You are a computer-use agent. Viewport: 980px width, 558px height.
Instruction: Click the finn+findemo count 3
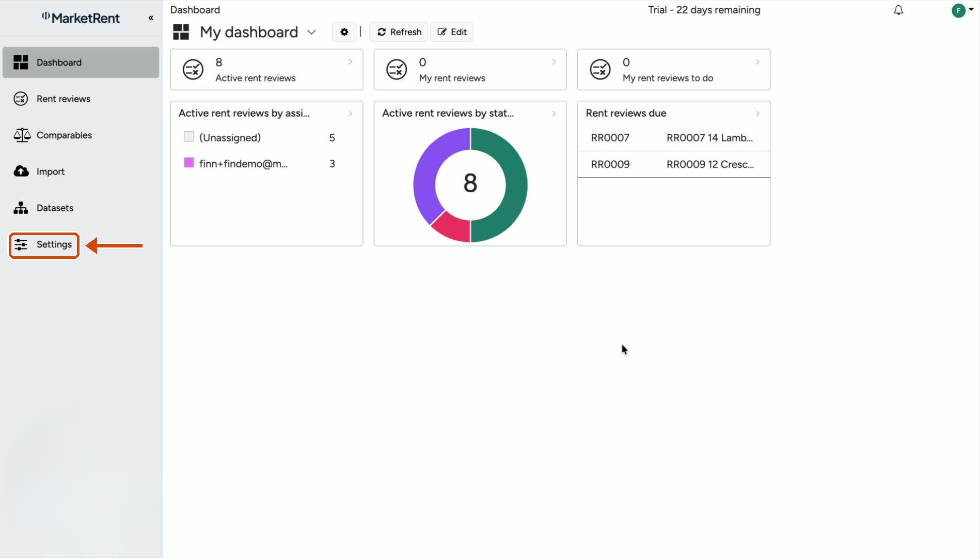pyautogui.click(x=332, y=164)
